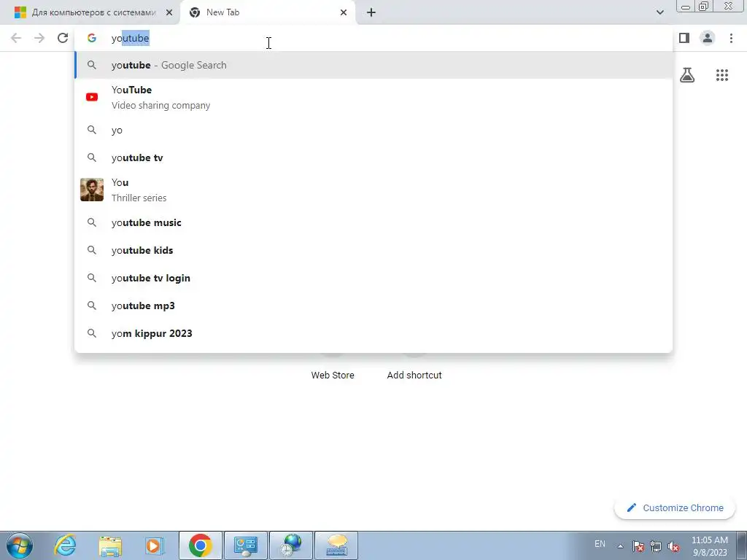The image size is (747, 560).
Task: Click the address bar text "youtube"
Action: [130, 38]
